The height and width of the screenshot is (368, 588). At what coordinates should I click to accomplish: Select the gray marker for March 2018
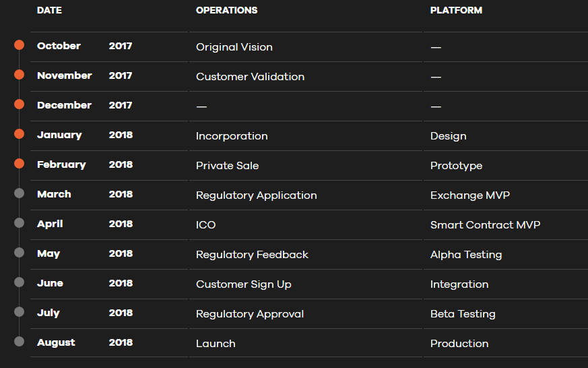(19, 193)
